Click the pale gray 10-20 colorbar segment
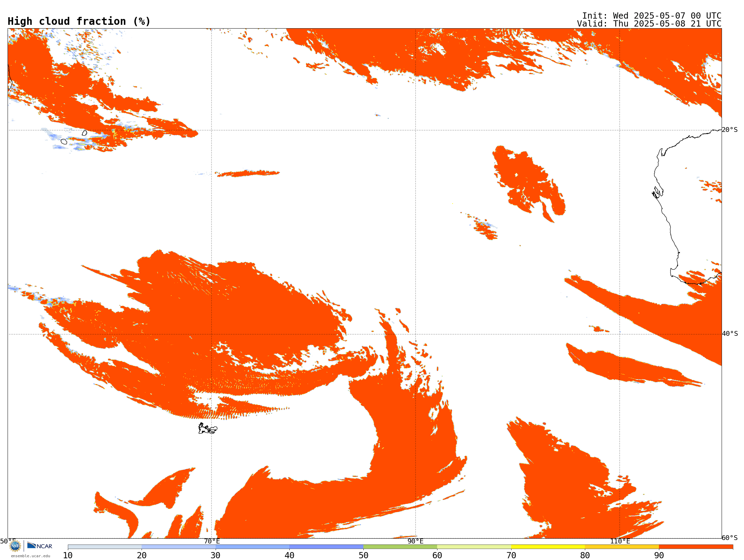Viewport: 744px width, 560px height. [x=105, y=547]
